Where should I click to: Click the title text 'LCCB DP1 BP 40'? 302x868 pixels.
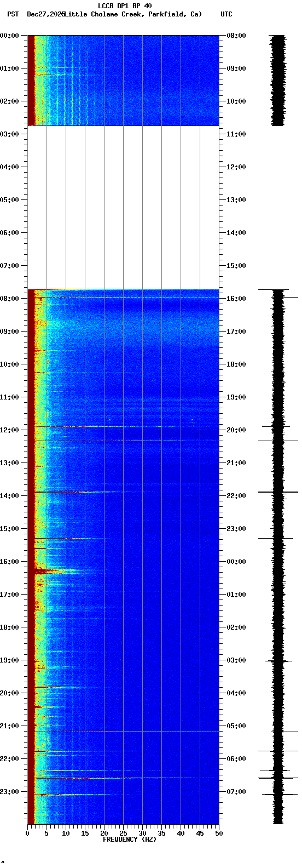click(125, 6)
